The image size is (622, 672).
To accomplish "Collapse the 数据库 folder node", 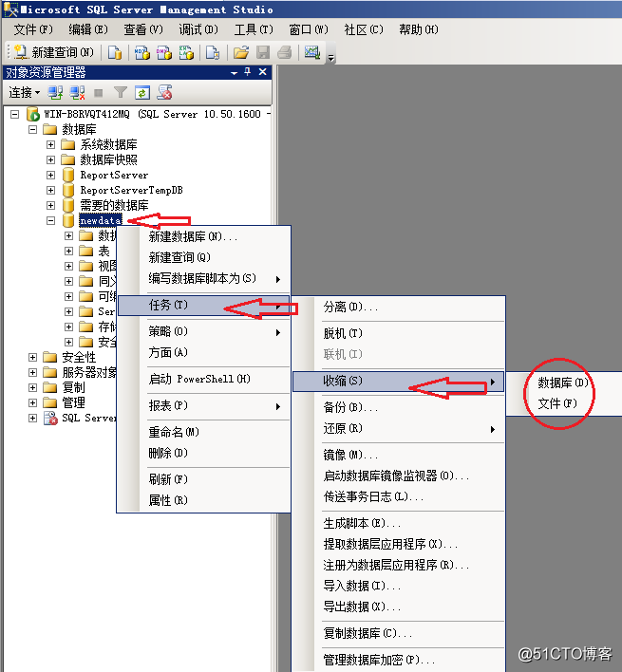I will [x=32, y=129].
